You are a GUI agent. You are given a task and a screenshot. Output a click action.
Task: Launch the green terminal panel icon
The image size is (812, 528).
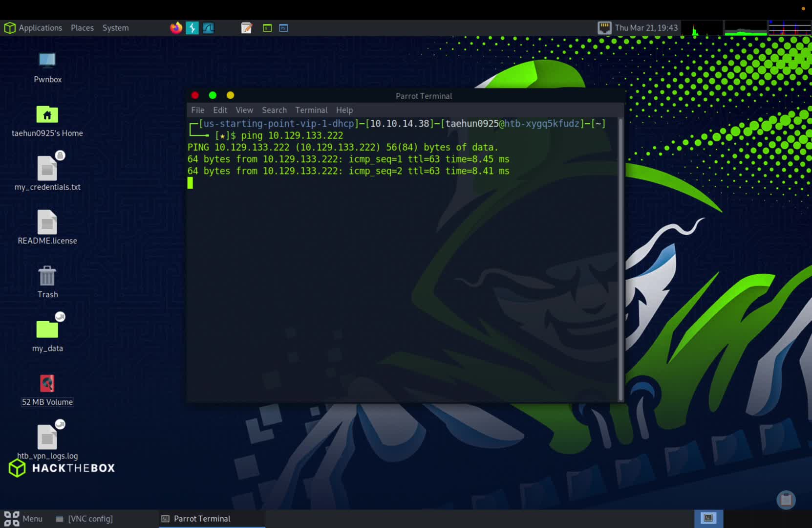(x=267, y=28)
